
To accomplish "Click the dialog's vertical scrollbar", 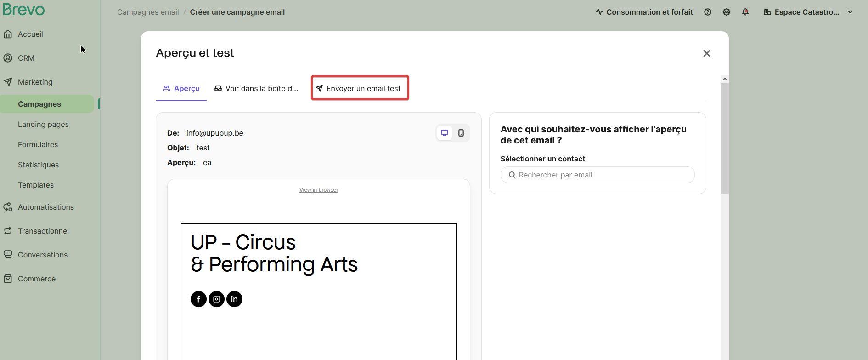I will pos(724,138).
